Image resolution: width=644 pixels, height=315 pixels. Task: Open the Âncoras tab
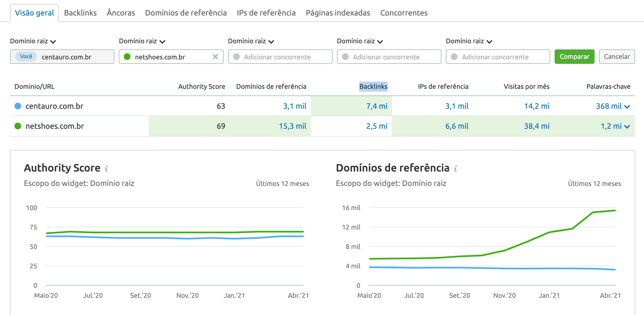(x=121, y=13)
